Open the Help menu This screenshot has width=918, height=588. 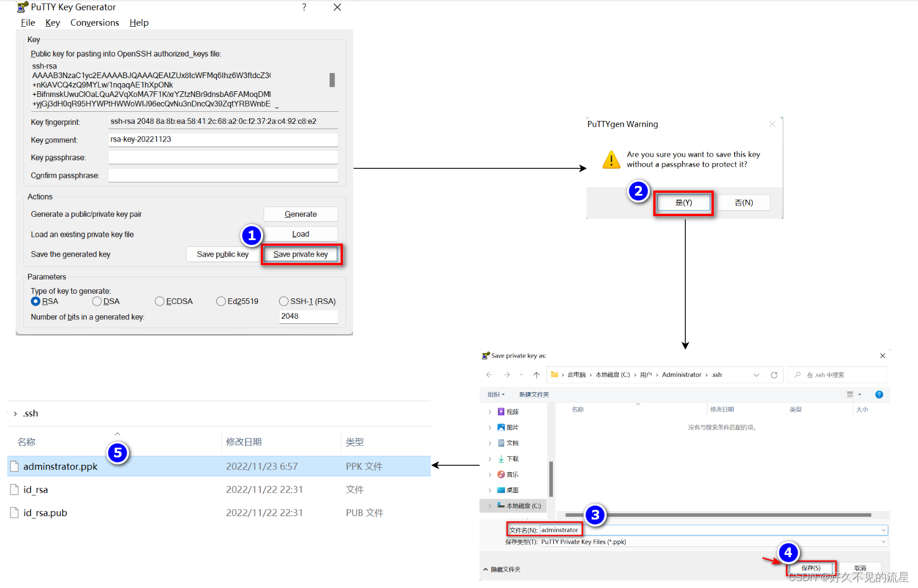point(139,23)
